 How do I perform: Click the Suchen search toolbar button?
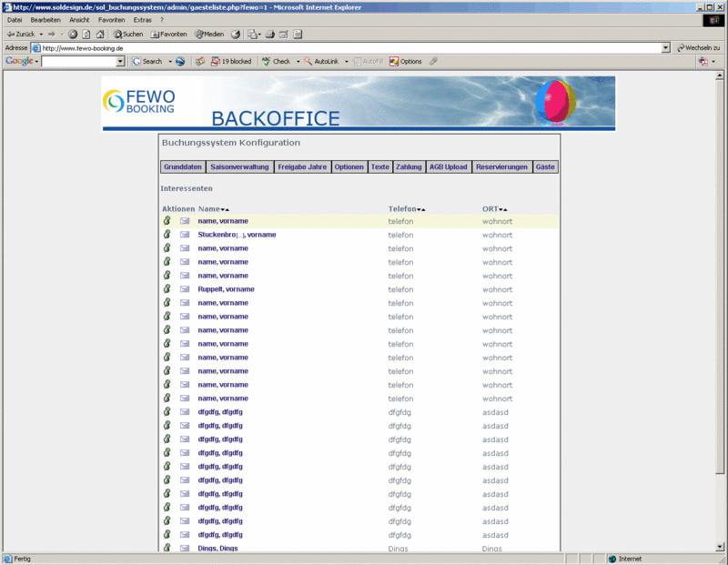[127, 34]
